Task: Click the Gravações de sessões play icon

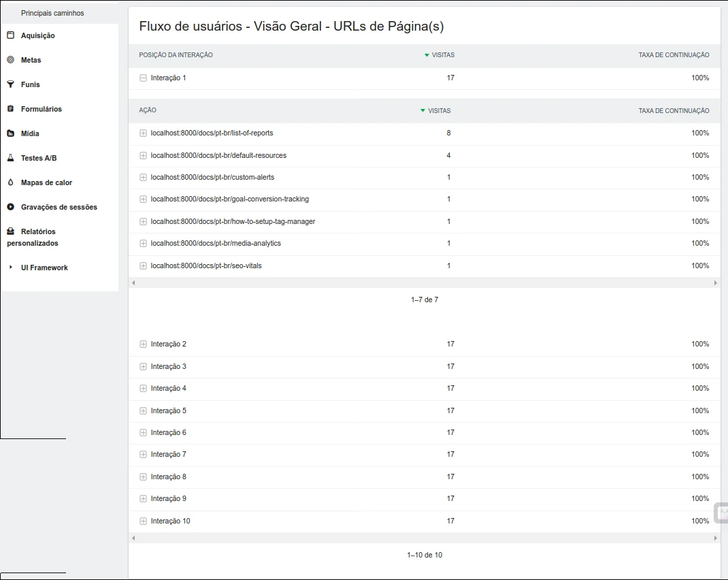Action: pos(10,207)
